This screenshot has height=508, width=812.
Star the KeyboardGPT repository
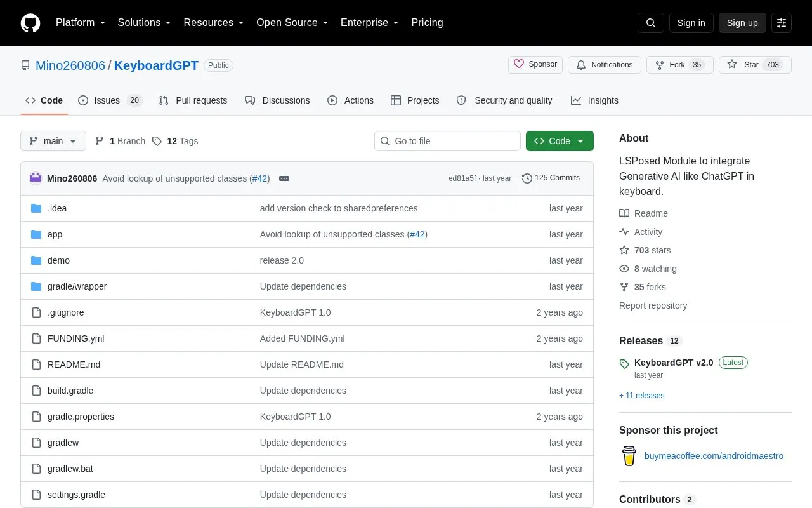(x=755, y=65)
